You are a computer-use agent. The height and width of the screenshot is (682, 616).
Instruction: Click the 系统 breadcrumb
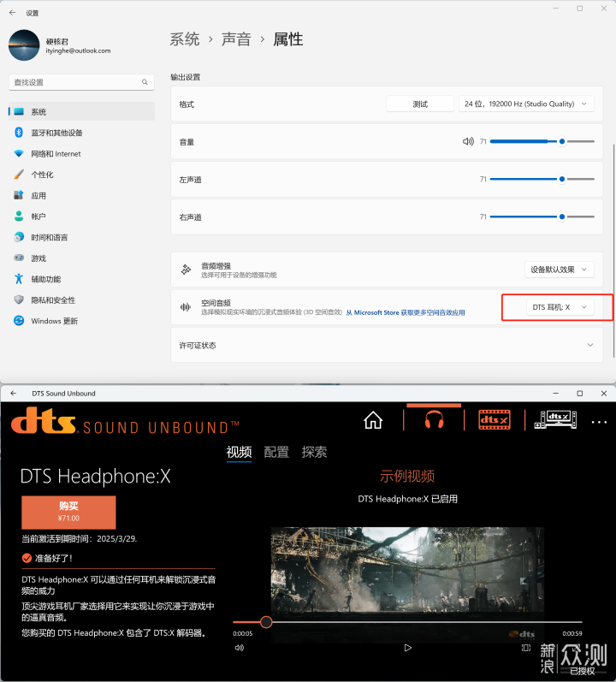coord(184,39)
